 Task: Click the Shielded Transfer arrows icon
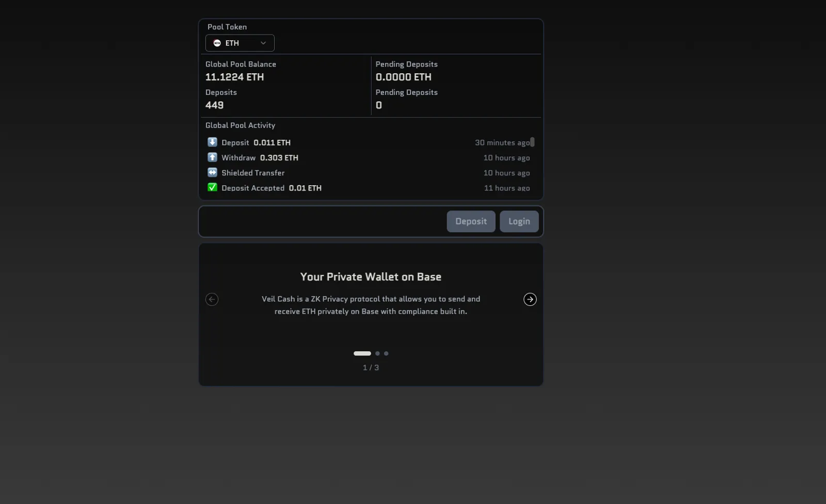point(212,172)
